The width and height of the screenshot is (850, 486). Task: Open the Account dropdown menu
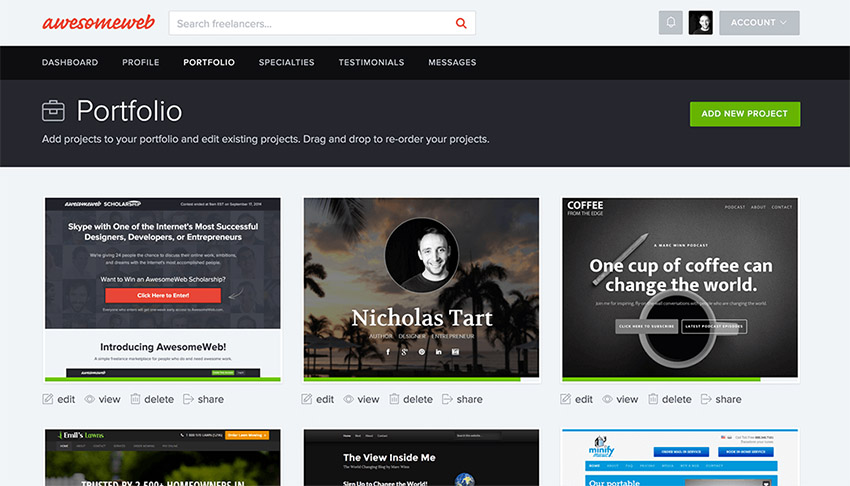coord(759,23)
